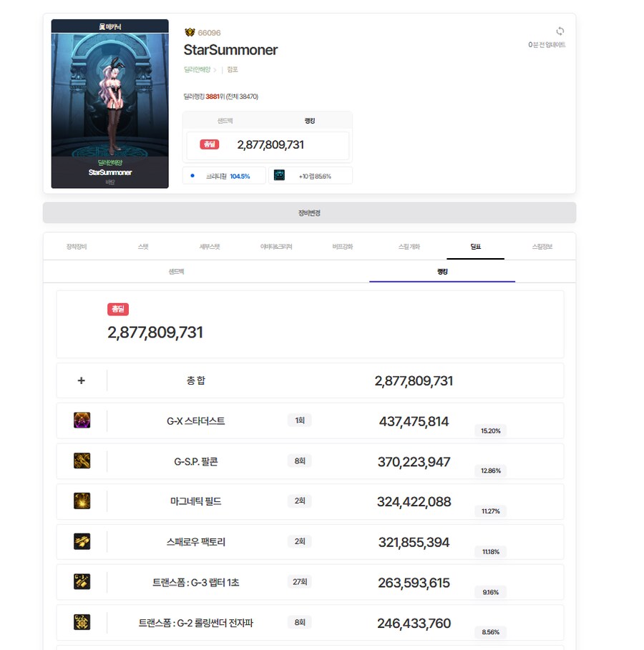
Task: Click the refresh update icon at top right
Action: click(x=560, y=31)
